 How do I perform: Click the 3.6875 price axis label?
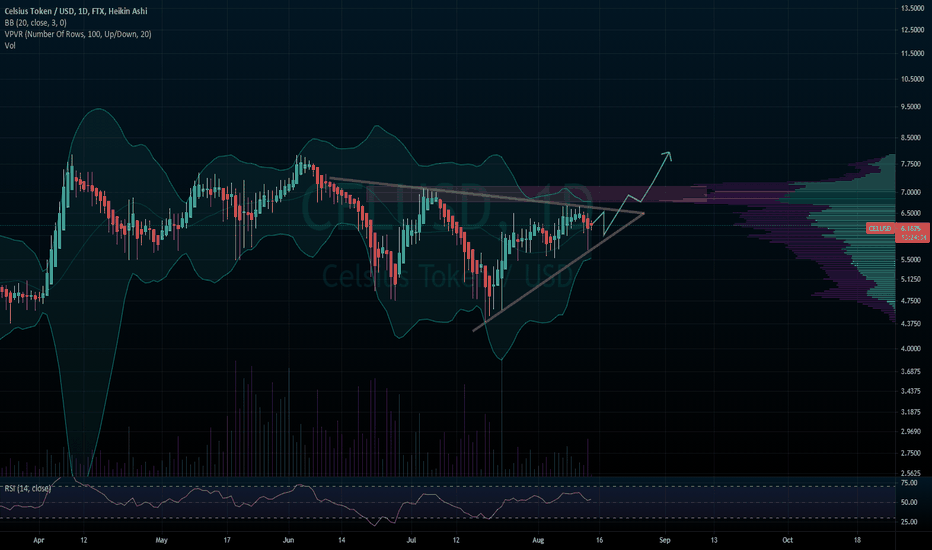click(x=912, y=372)
